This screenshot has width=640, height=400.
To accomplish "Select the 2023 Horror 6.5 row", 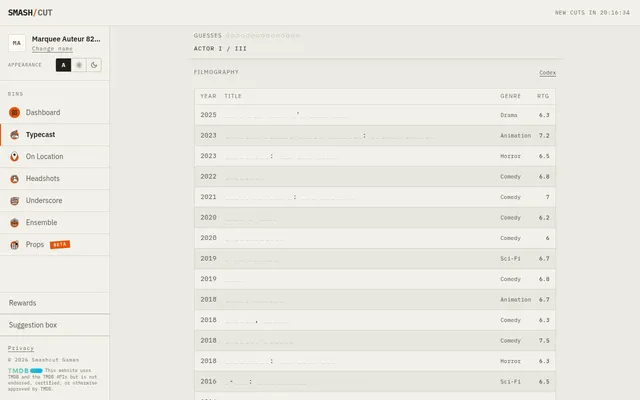I will tap(375, 156).
